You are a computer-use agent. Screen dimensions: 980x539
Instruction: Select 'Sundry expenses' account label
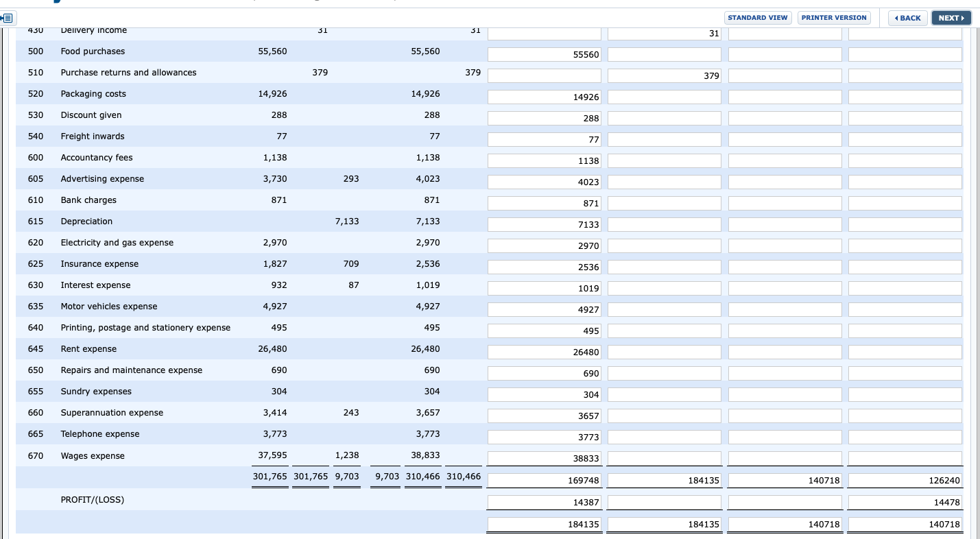click(96, 392)
